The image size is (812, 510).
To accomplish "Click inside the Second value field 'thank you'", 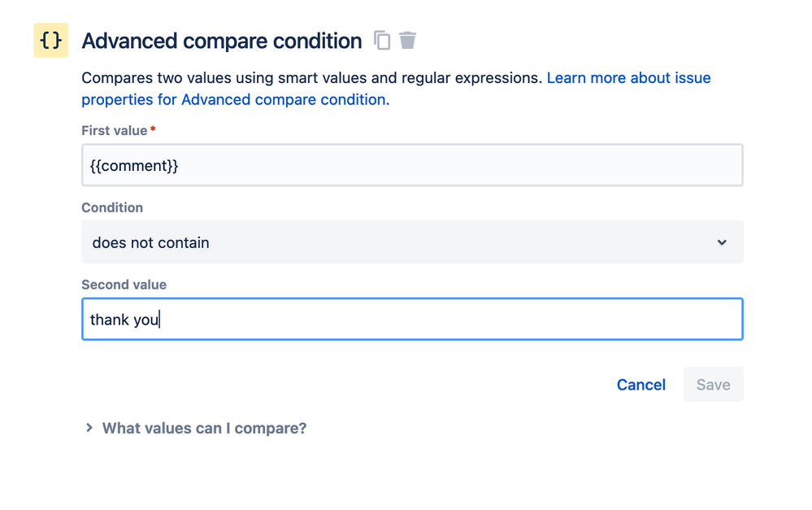I will click(x=411, y=319).
